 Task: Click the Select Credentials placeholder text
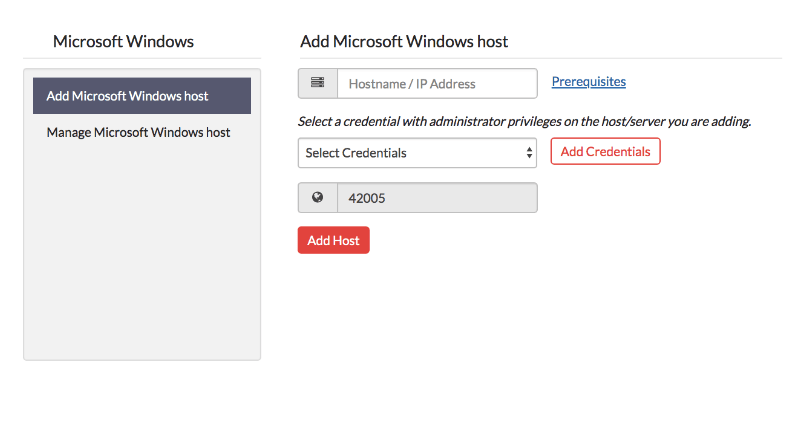[x=356, y=153]
